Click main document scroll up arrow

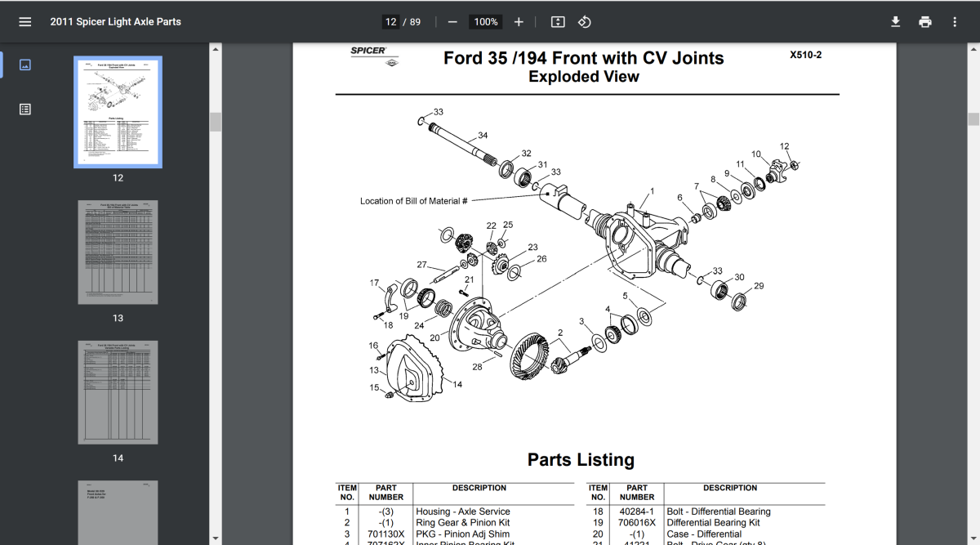coord(973,48)
